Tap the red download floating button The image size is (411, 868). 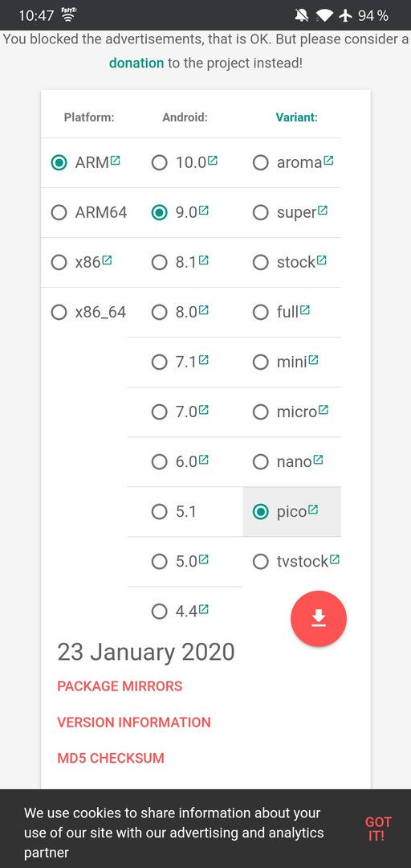click(319, 618)
